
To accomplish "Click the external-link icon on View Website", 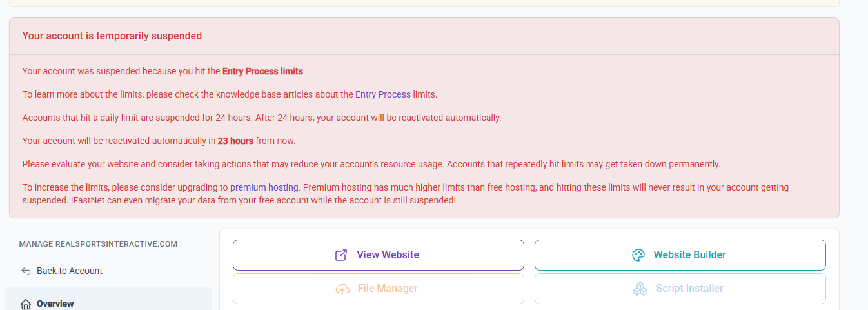I will coord(341,255).
